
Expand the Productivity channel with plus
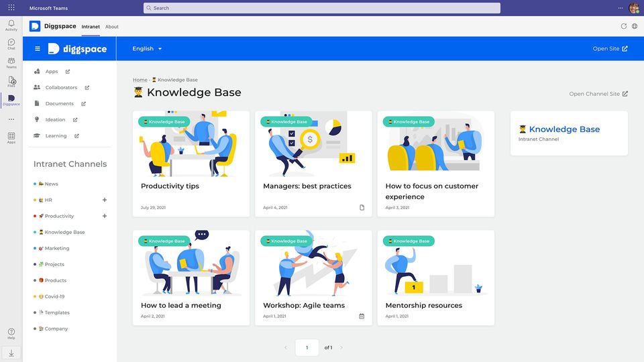pos(105,216)
